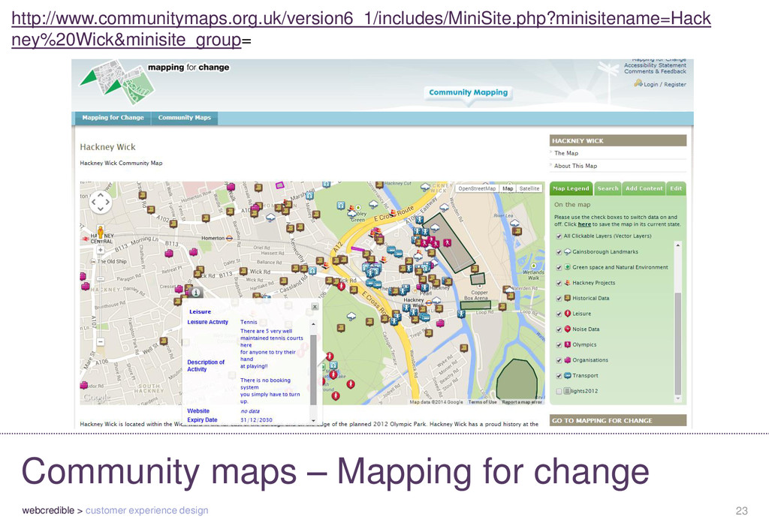This screenshot has width=769, height=532.
Task: Click 'Hackney Wick Community Map' subtitle
Action: (x=121, y=163)
